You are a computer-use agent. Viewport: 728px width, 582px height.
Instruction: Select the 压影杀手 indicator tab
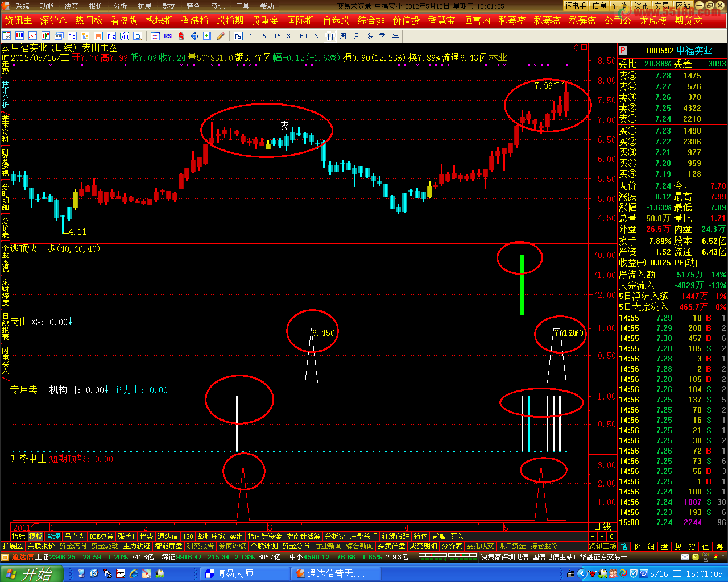coord(363,536)
